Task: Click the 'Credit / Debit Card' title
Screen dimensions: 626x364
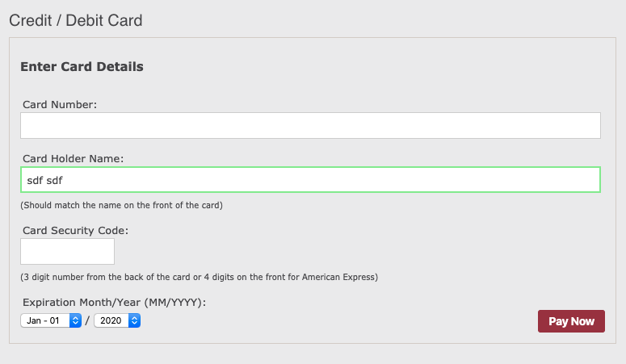Action: click(x=76, y=20)
